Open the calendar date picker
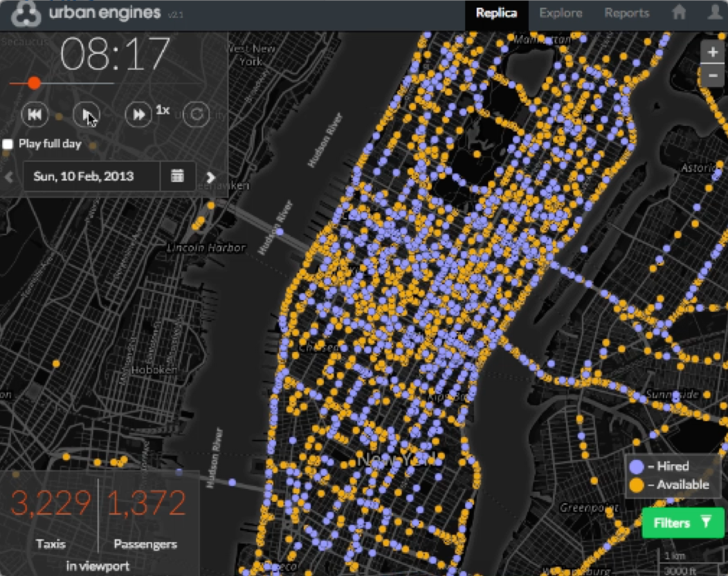 [178, 176]
